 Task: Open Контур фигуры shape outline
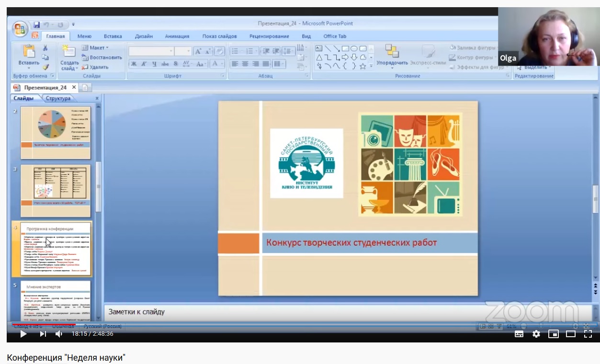(x=473, y=57)
